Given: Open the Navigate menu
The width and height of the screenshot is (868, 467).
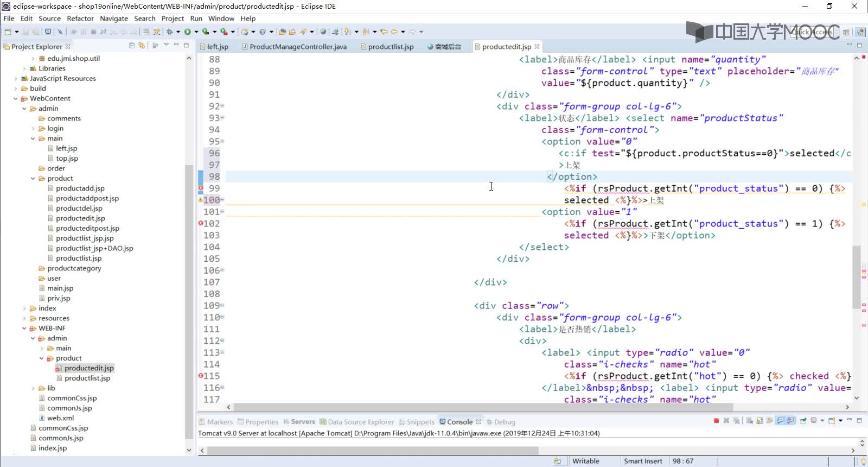Looking at the screenshot, I should 114,18.
